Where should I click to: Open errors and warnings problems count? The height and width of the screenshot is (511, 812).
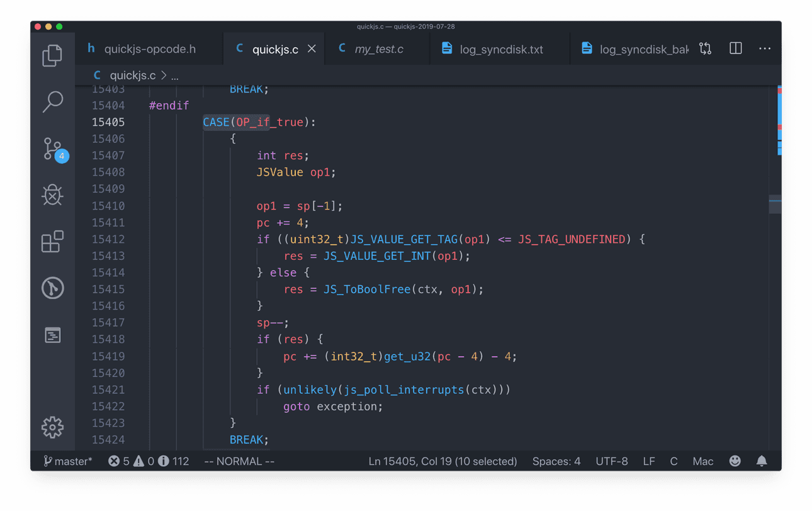point(148,461)
